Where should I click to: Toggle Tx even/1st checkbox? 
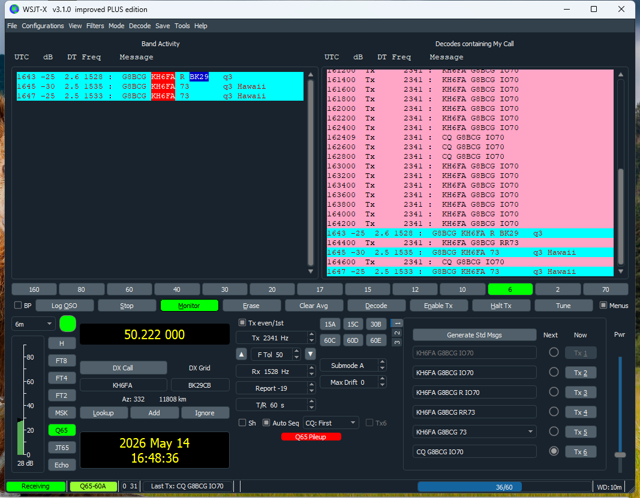pyautogui.click(x=242, y=323)
